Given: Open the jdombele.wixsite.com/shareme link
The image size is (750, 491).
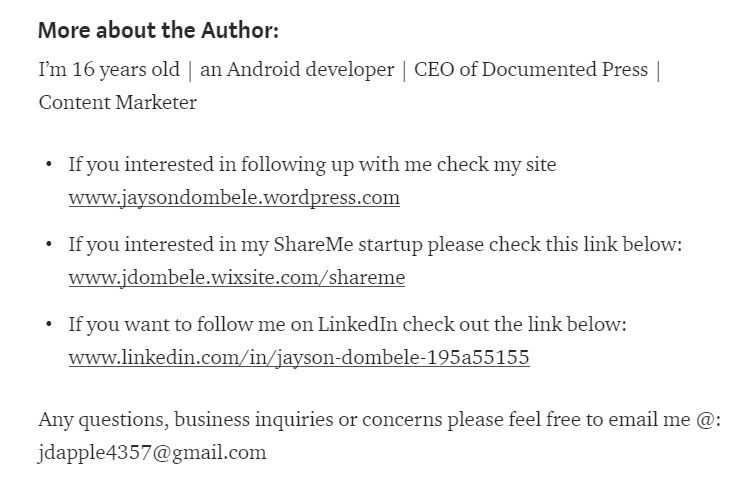Looking at the screenshot, I should tap(236, 277).
